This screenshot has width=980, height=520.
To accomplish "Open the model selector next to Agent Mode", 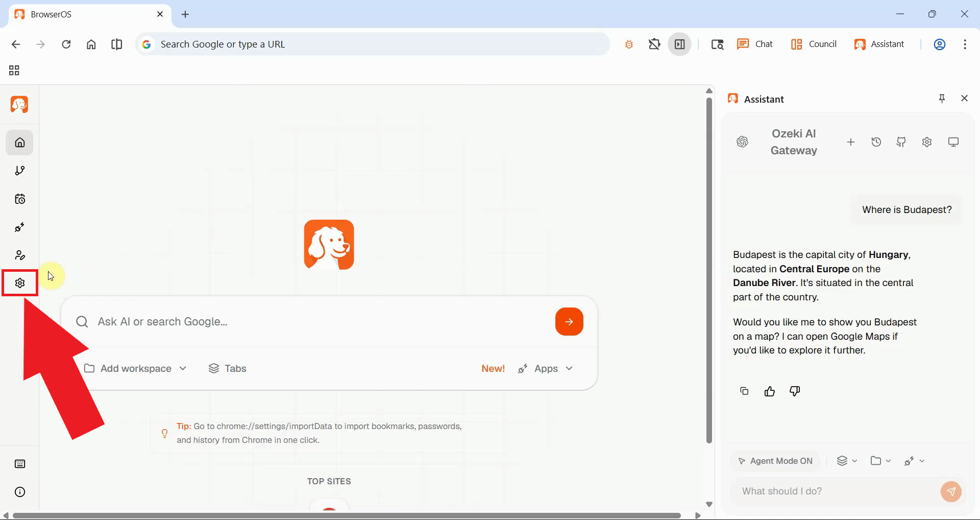I will point(847,461).
